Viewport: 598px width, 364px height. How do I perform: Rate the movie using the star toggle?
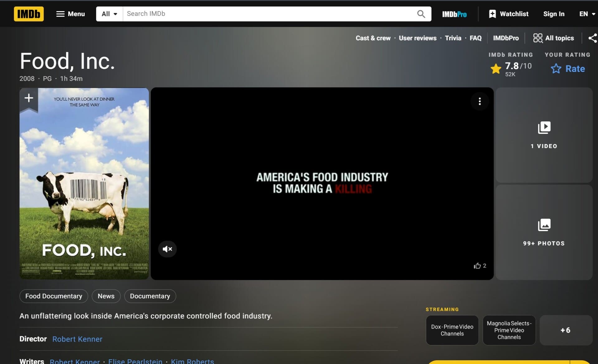pos(556,68)
